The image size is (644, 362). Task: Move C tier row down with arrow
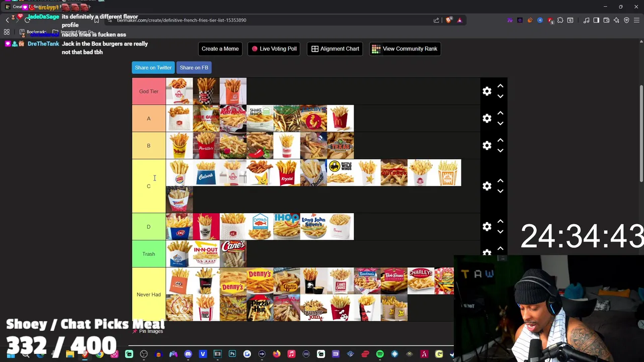tap(500, 191)
